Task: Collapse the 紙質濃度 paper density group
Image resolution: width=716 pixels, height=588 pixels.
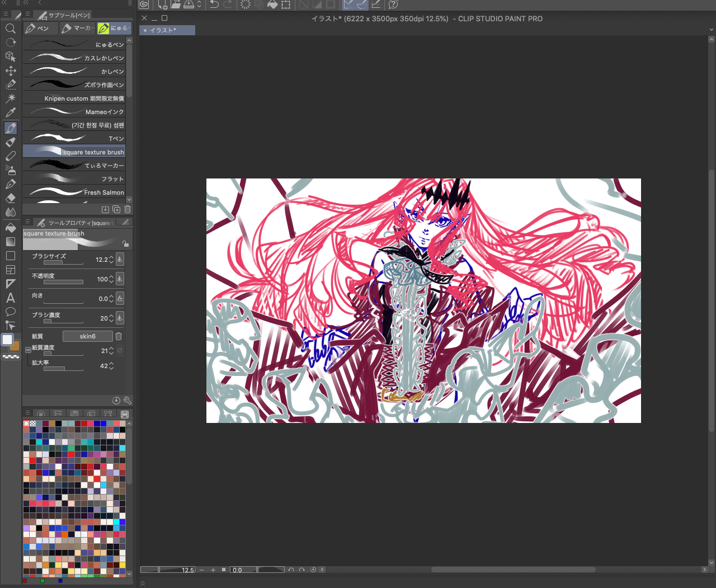Action: tap(28, 350)
